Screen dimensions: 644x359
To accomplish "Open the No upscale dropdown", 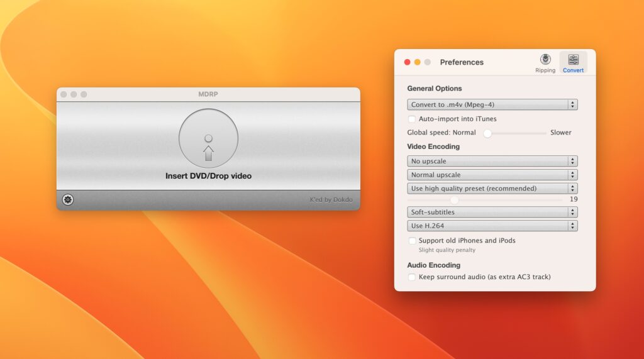I will click(x=492, y=161).
